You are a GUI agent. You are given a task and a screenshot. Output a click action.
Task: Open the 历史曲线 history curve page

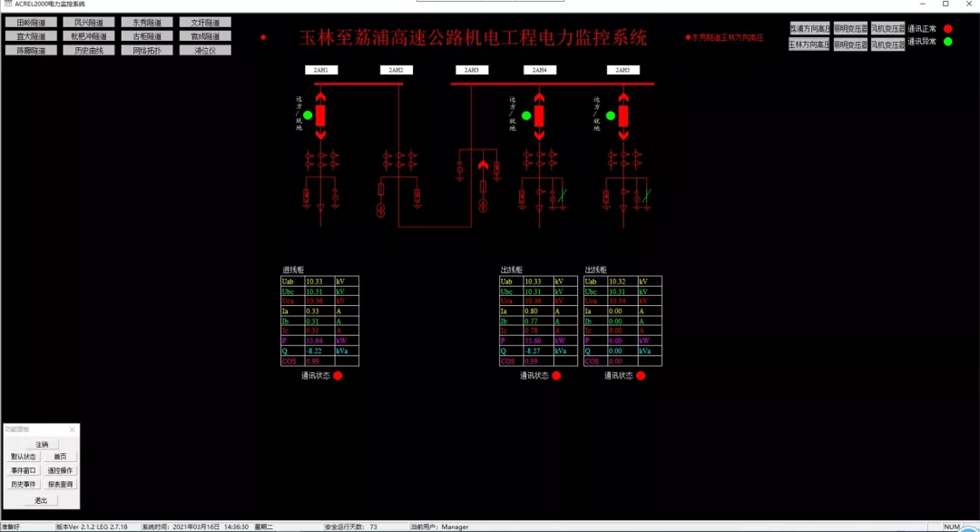click(89, 50)
